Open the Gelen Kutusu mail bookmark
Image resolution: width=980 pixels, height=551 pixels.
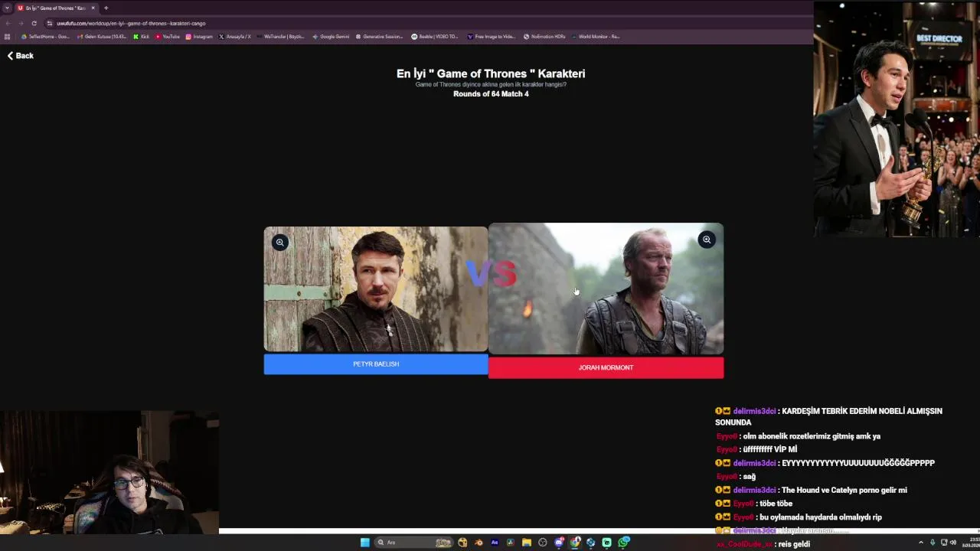102,36
